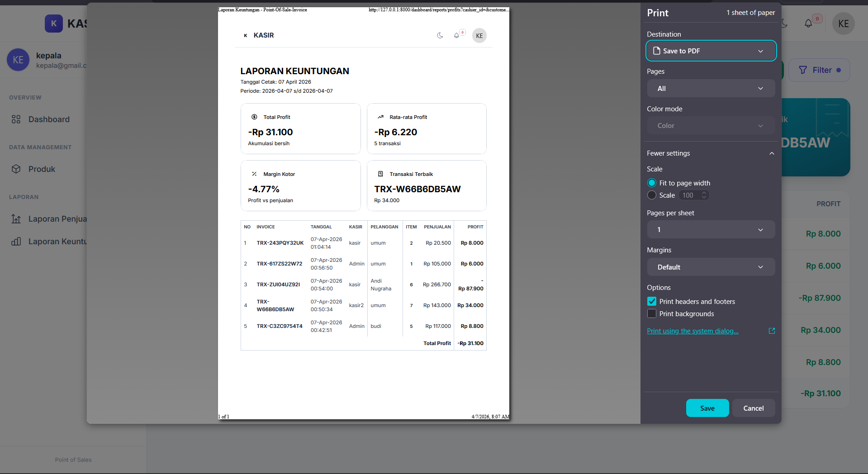The width and height of the screenshot is (868, 474).
Task: Click the 1 sheet of paper text
Action: tap(750, 13)
